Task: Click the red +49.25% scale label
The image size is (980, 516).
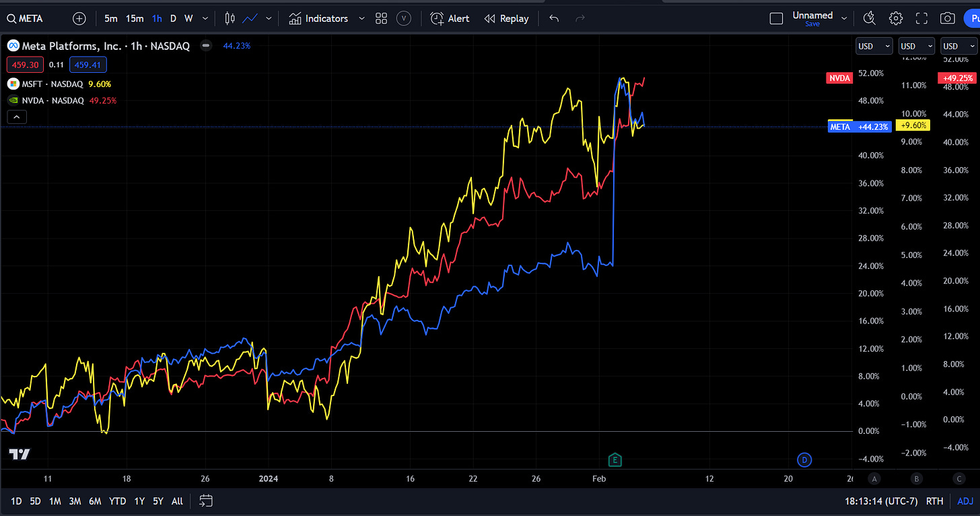Action: [958, 77]
